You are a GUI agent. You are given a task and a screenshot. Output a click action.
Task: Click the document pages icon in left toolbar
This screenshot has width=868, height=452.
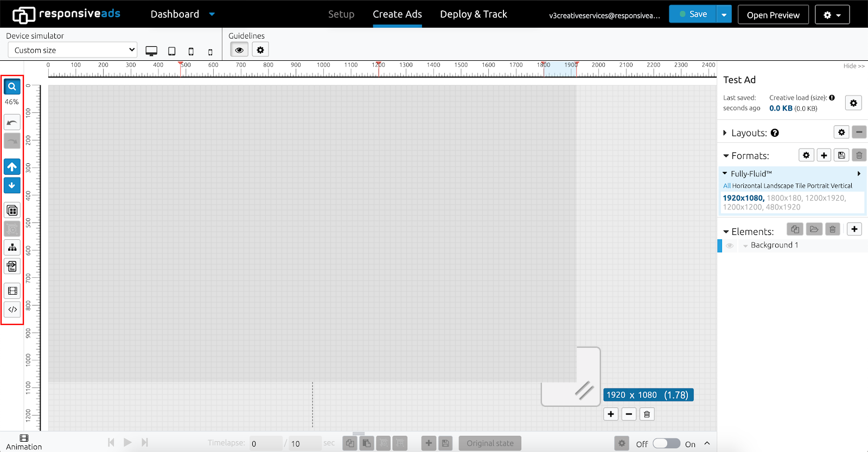(12, 266)
